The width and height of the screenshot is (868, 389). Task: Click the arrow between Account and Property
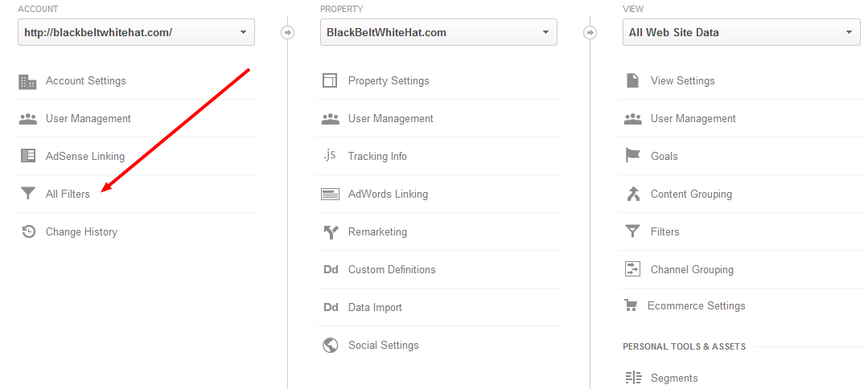point(287,32)
